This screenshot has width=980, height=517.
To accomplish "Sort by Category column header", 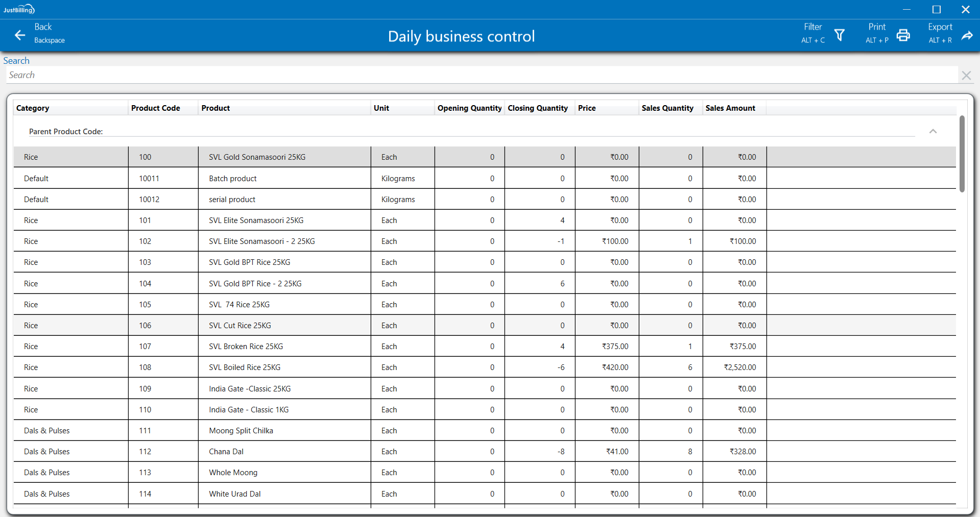I will 33,108.
